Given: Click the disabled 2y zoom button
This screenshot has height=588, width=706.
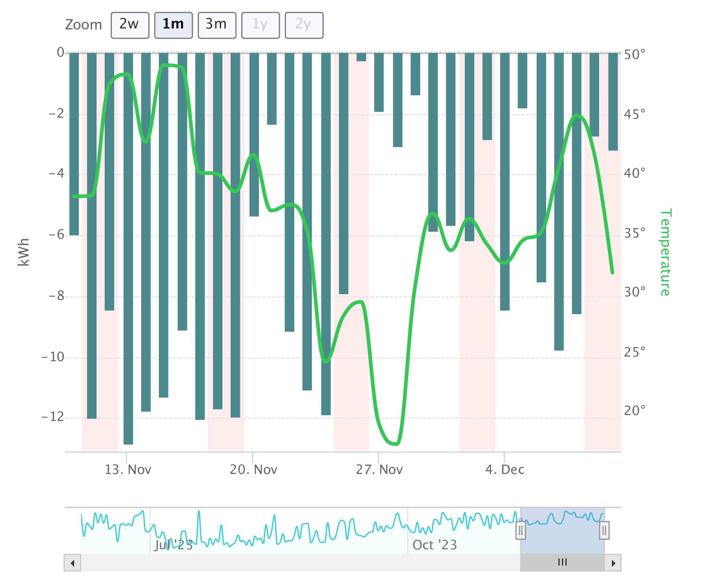Looking at the screenshot, I should [304, 25].
